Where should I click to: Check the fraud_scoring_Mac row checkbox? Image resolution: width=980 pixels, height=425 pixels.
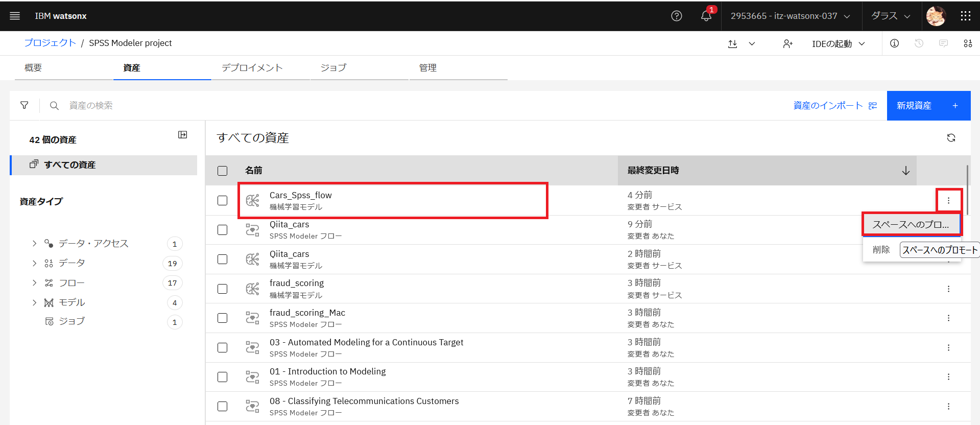[x=222, y=318]
